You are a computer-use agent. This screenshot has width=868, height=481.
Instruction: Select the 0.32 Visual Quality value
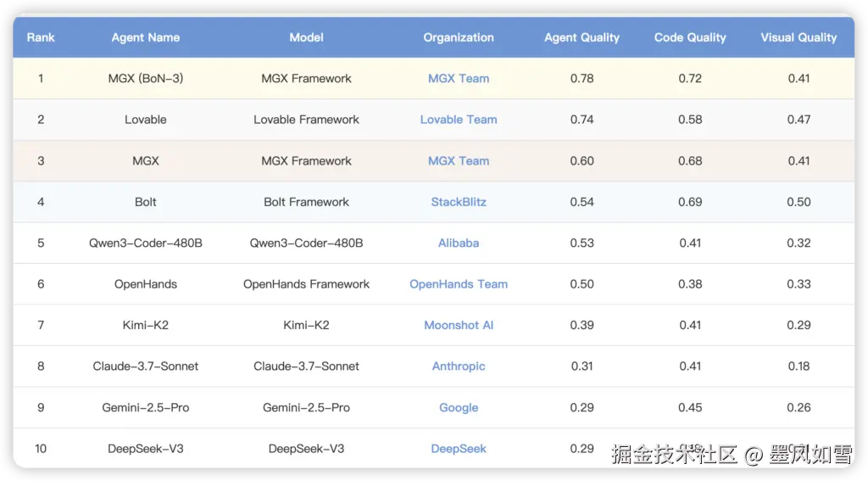(798, 243)
